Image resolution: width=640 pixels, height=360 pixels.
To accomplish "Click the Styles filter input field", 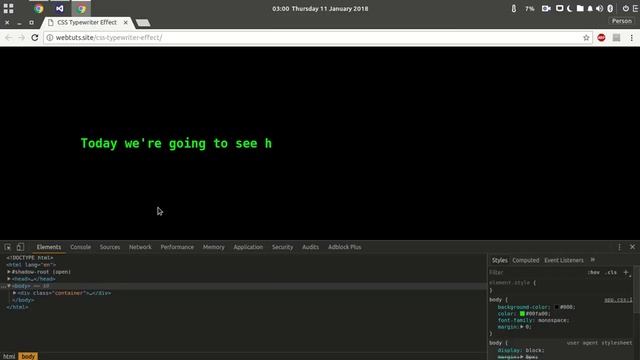I will click(537, 272).
